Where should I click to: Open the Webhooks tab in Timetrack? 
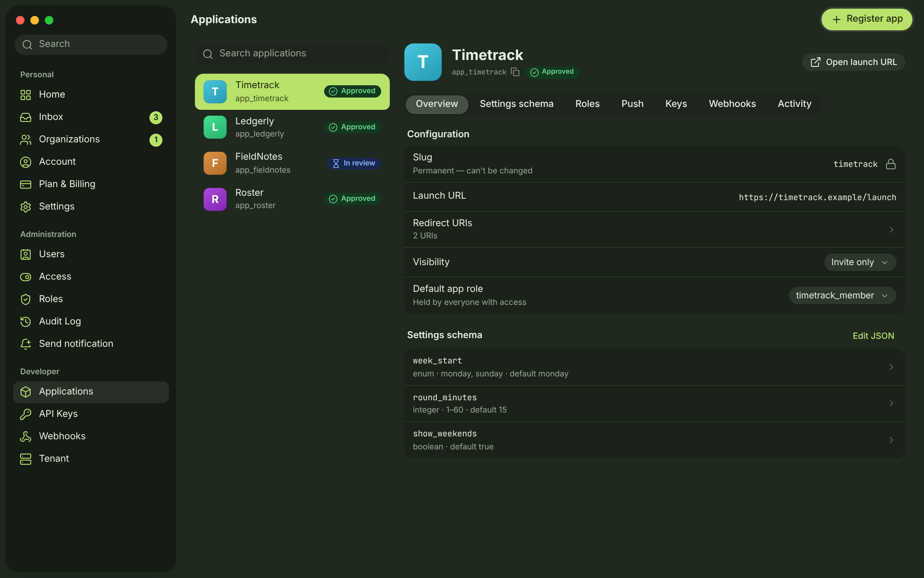[732, 104]
